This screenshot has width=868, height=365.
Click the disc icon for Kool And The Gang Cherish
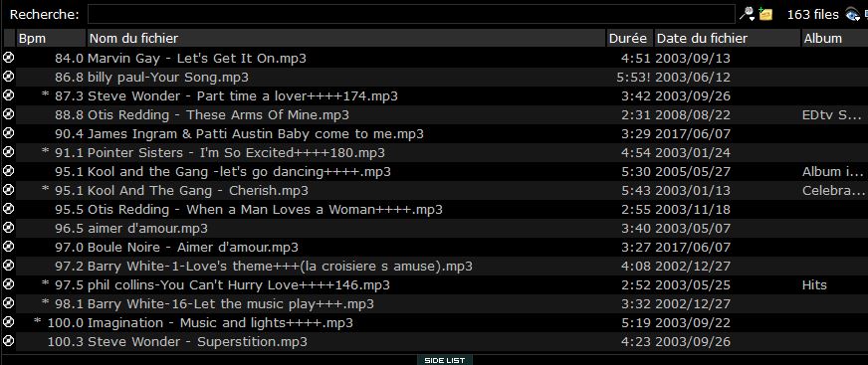point(8,190)
